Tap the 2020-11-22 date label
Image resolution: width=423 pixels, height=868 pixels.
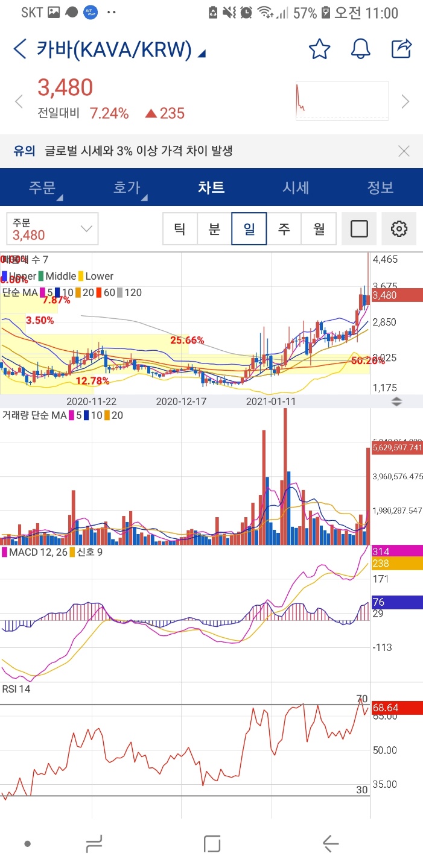[91, 401]
